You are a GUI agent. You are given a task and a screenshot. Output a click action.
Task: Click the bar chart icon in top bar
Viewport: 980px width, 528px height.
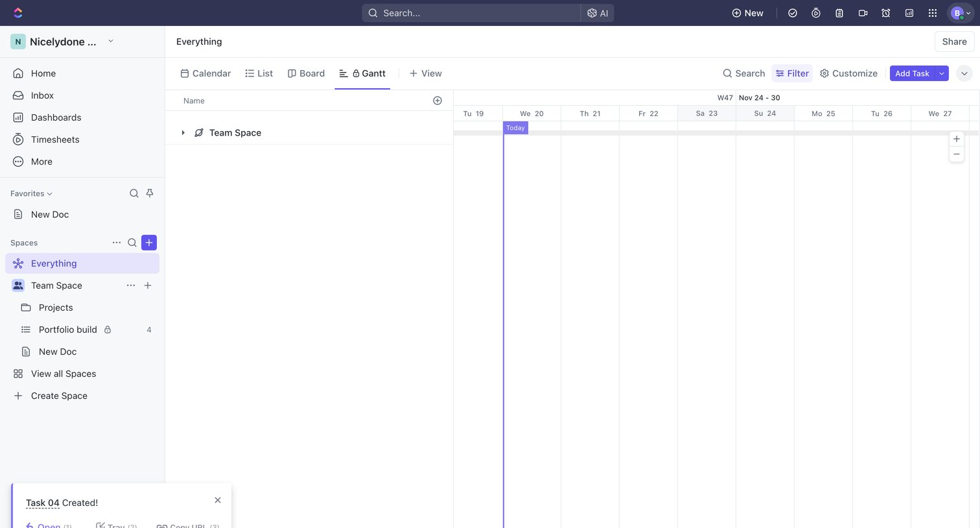tap(909, 13)
